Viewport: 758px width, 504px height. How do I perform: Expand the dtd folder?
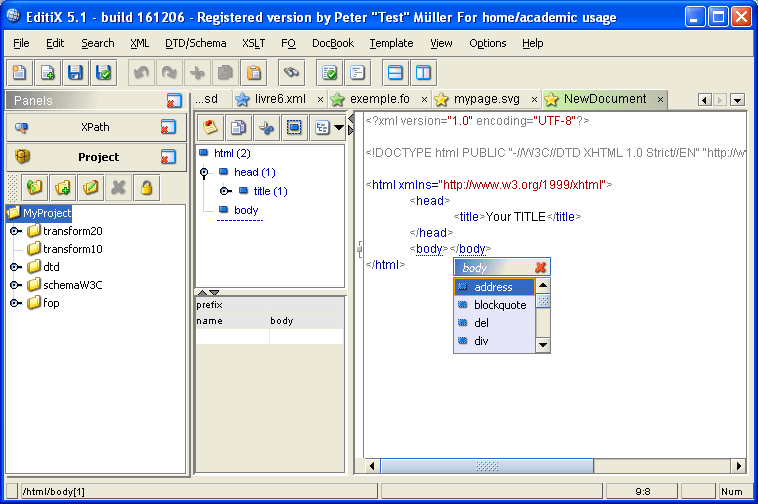point(15,267)
